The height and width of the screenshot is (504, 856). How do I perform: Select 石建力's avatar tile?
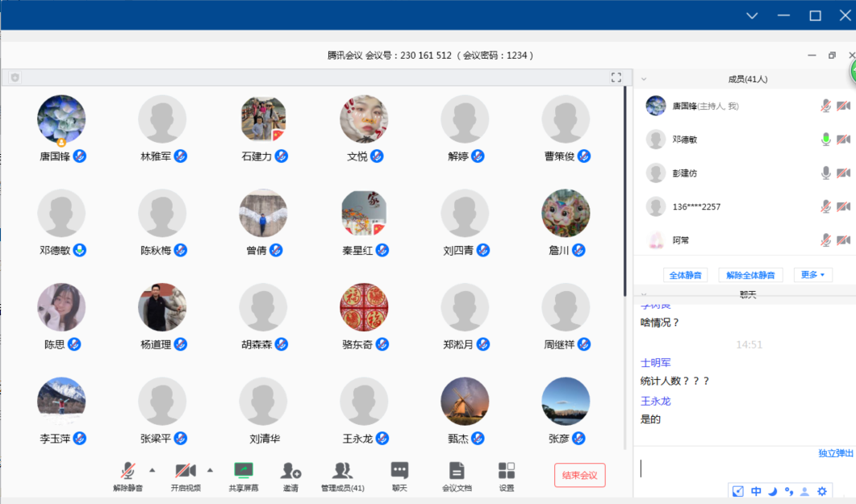tap(263, 119)
